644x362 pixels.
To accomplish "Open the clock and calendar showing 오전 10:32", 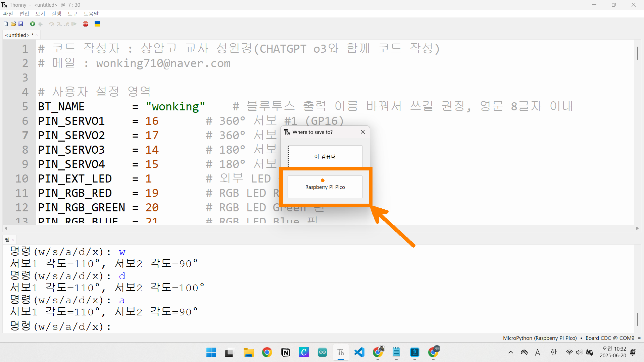I will pyautogui.click(x=613, y=352).
